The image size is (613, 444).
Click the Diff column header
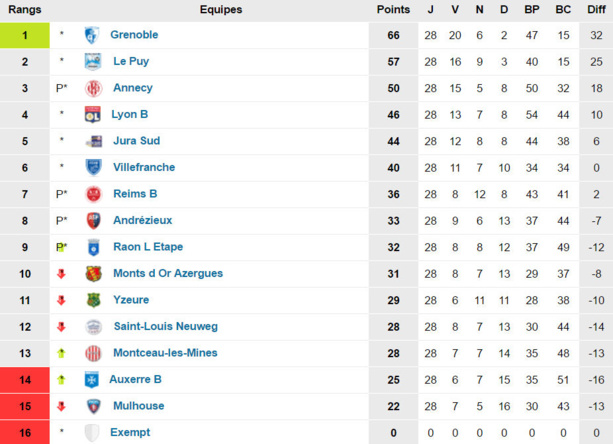[596, 10]
